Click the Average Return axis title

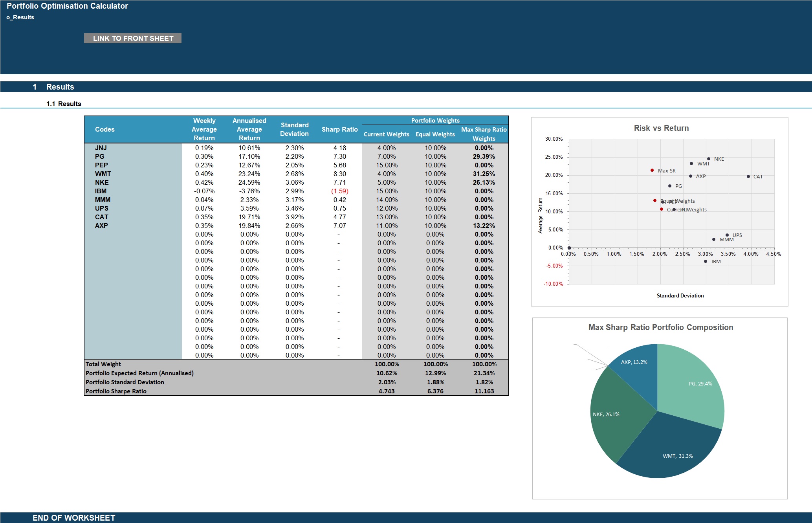[x=540, y=216]
